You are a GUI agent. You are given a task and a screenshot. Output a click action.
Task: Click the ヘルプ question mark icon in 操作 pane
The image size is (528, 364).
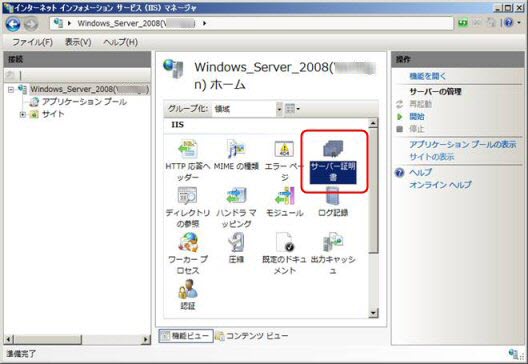pyautogui.click(x=399, y=173)
